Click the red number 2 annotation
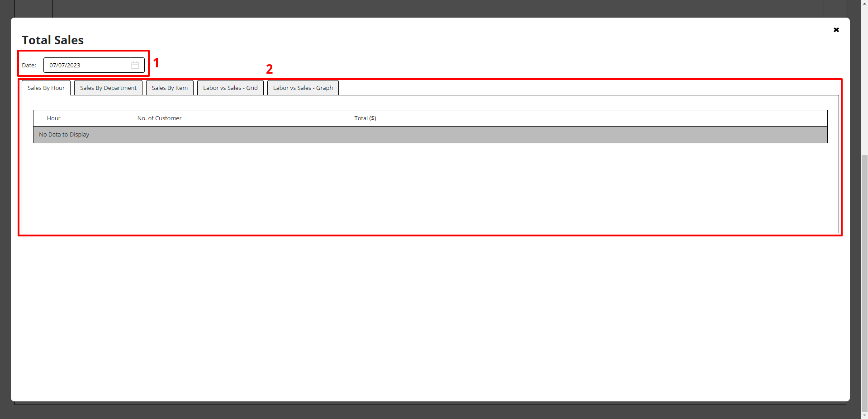Viewport: 868px width, 419px height. tap(269, 69)
